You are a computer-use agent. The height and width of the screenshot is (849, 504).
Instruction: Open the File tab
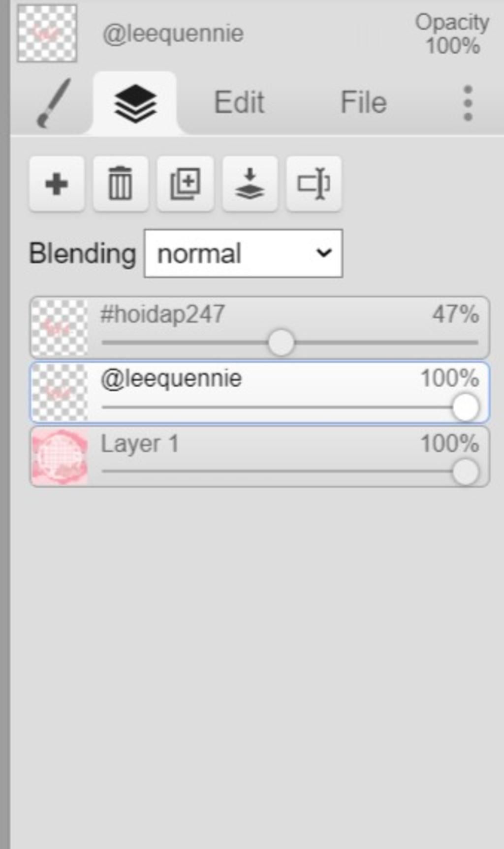[364, 102]
